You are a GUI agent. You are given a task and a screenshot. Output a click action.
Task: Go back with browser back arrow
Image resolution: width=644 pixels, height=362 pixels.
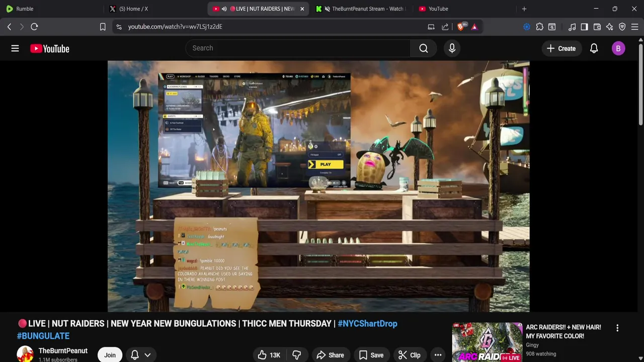pos(9,27)
